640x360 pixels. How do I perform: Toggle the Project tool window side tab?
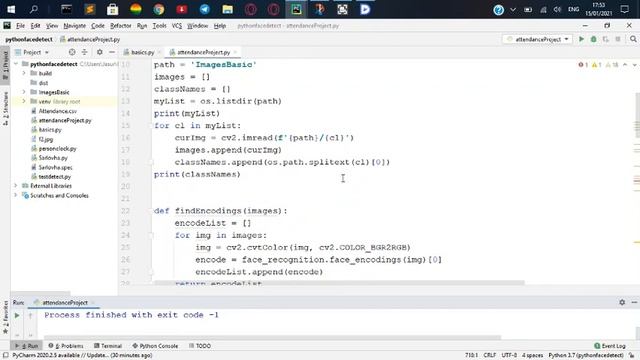pos(5,66)
